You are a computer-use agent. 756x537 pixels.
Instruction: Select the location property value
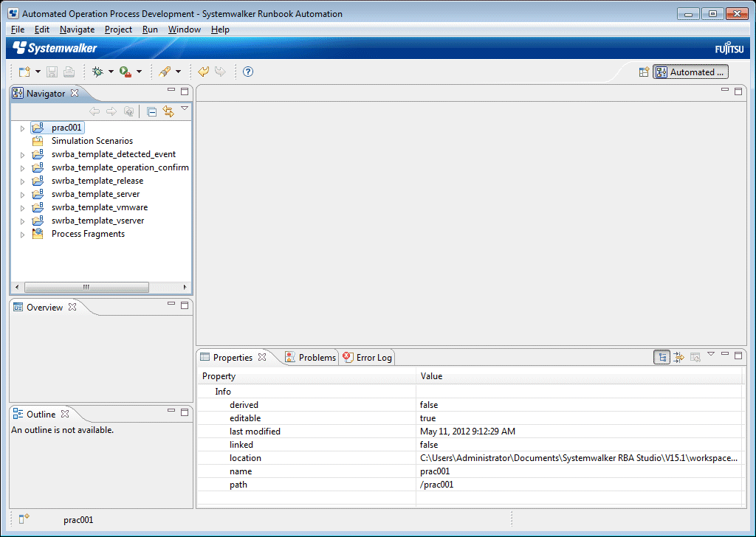coord(579,458)
